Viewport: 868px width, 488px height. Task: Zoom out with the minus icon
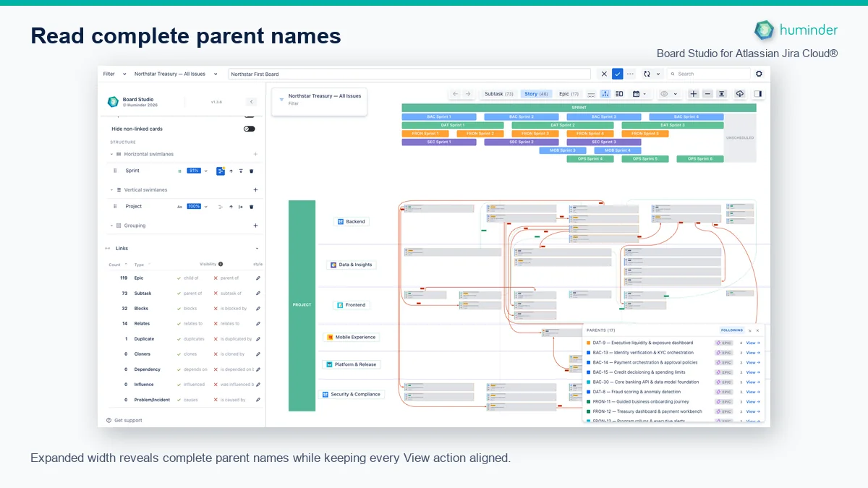pos(707,94)
